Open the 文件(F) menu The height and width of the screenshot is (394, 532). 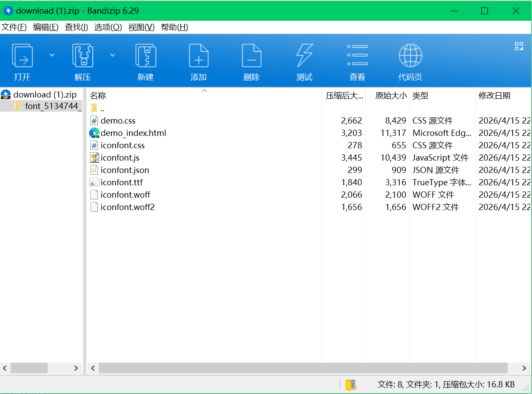point(14,27)
